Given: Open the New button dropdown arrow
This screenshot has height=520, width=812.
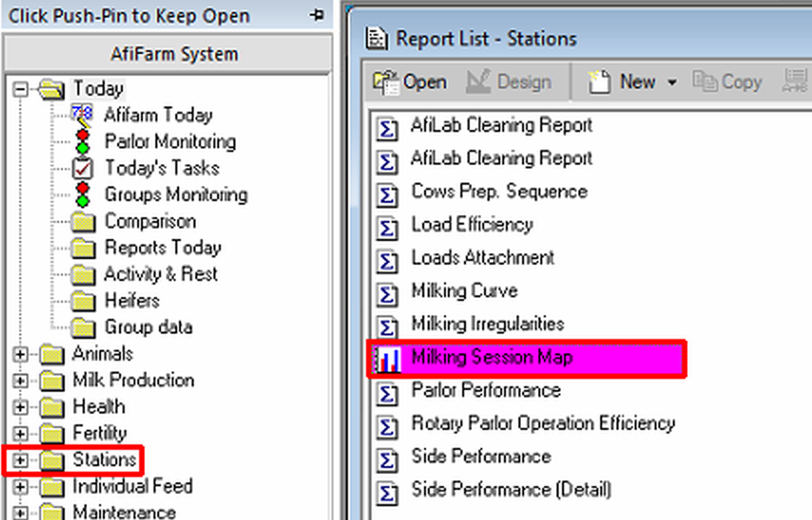Looking at the screenshot, I should pyautogui.click(x=672, y=83).
